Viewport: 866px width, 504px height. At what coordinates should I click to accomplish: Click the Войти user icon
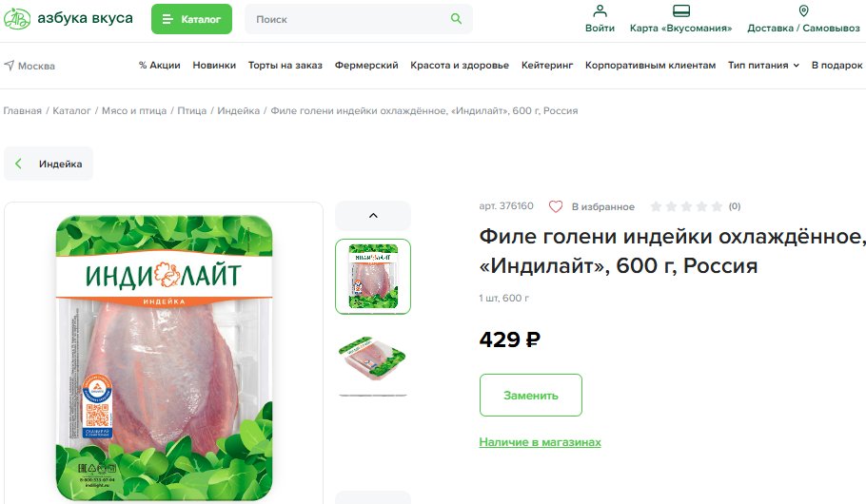pyautogui.click(x=600, y=10)
